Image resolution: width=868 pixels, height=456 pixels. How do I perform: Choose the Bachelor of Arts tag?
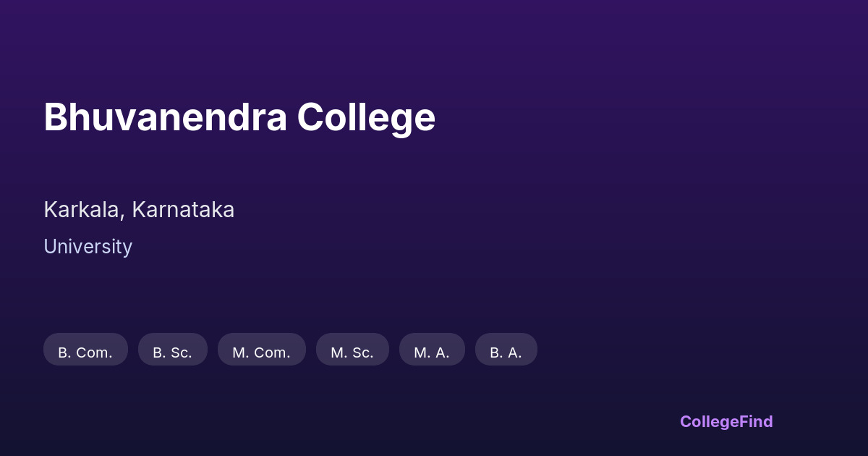[x=506, y=350]
